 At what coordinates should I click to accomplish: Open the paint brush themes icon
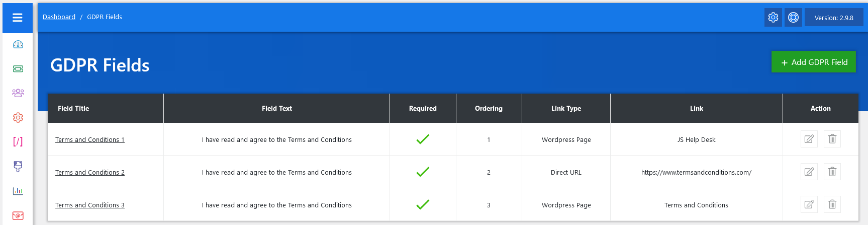tap(18, 166)
